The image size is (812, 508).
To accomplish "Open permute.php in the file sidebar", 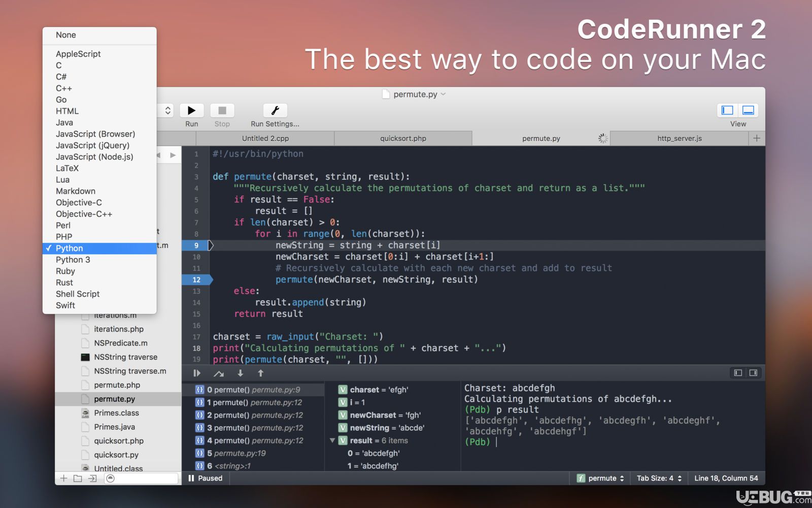I will tap(118, 385).
